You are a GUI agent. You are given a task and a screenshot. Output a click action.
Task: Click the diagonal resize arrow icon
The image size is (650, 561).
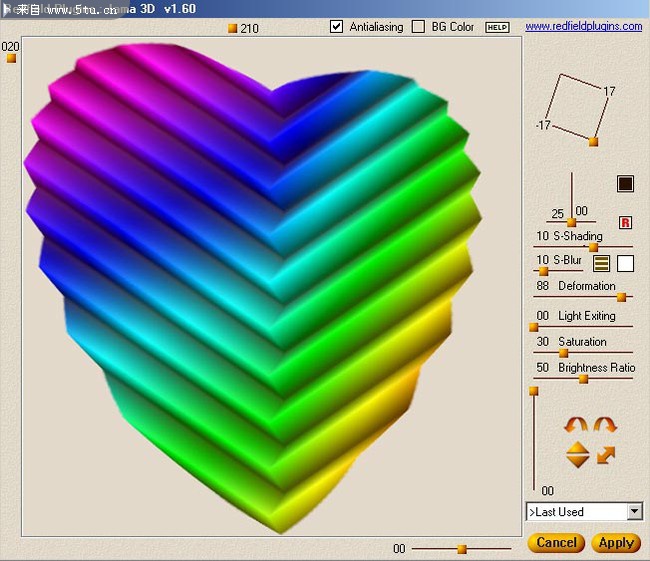606,456
